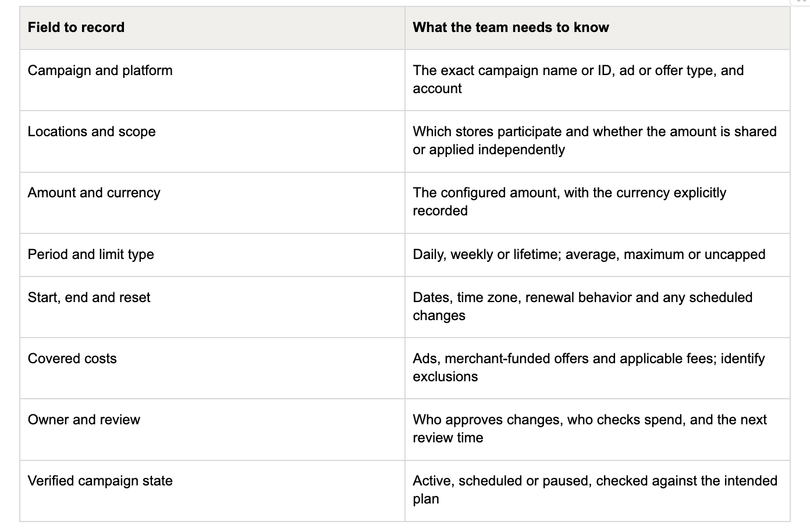The image size is (810, 532).
Task: Click the 'Which stores participate' description cell
Action: [598, 141]
